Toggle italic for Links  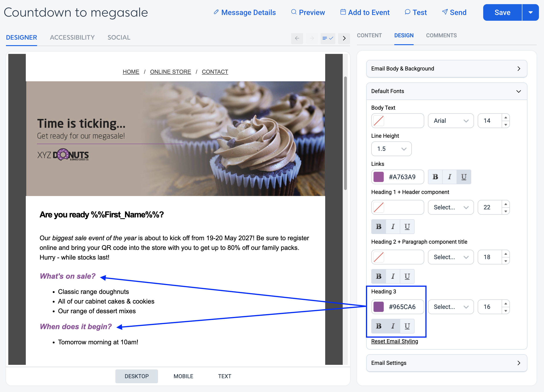point(449,177)
